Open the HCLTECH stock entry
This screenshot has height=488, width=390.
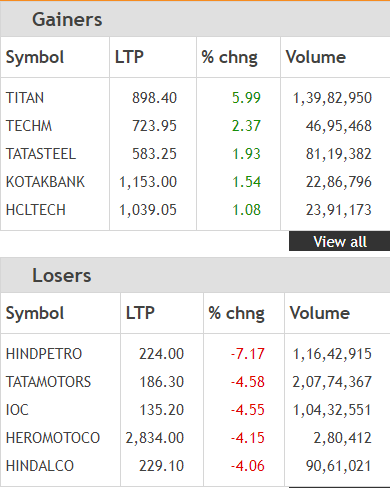36,210
